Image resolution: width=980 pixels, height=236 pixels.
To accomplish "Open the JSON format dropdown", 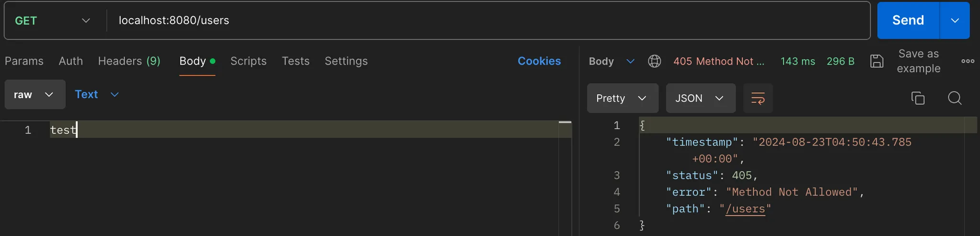I will [700, 98].
